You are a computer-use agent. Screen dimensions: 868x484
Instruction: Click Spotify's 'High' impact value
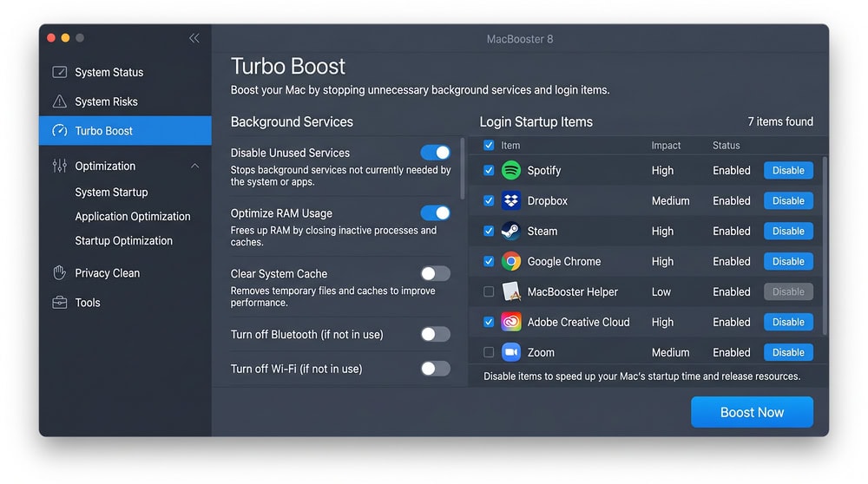pos(662,170)
